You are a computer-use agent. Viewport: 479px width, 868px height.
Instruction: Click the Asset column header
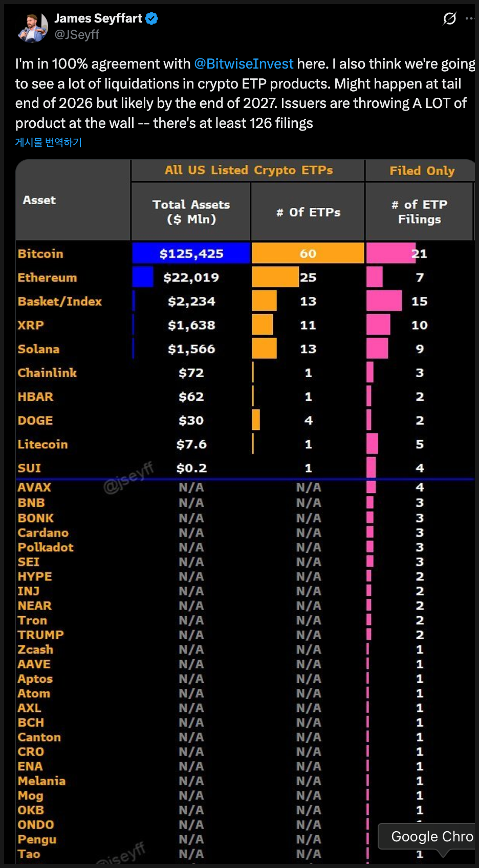(x=39, y=200)
